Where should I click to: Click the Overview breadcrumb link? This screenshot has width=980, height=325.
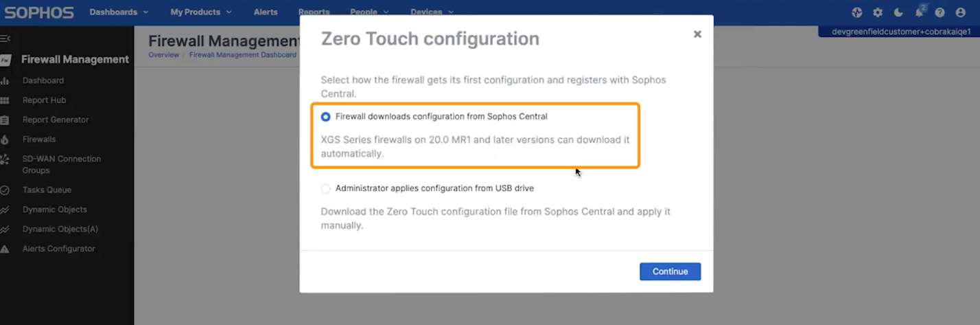(x=163, y=55)
